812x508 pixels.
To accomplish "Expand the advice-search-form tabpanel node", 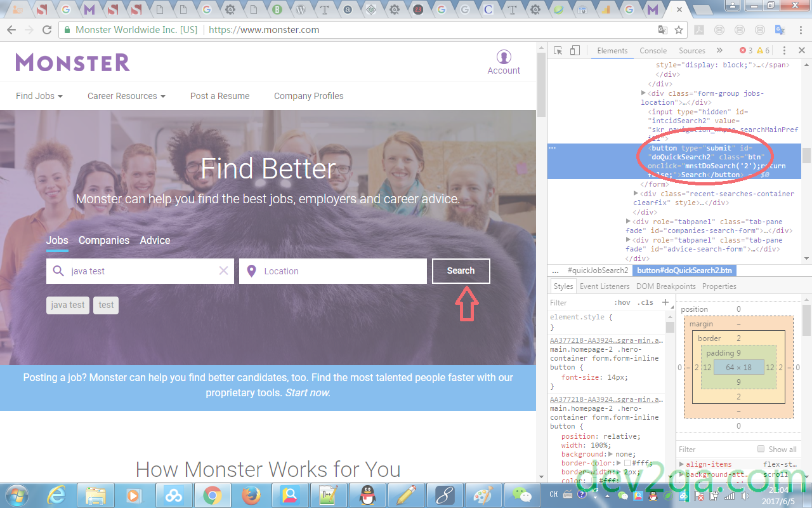I will coord(628,240).
